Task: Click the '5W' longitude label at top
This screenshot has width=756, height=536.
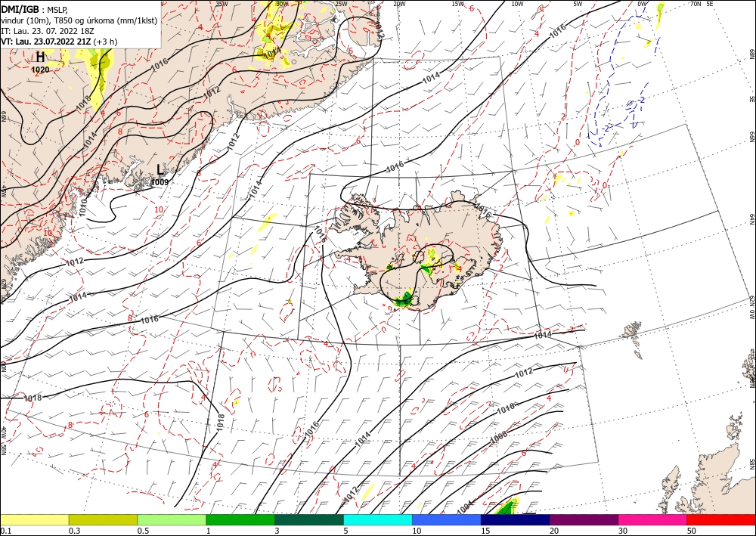Action: point(578,4)
